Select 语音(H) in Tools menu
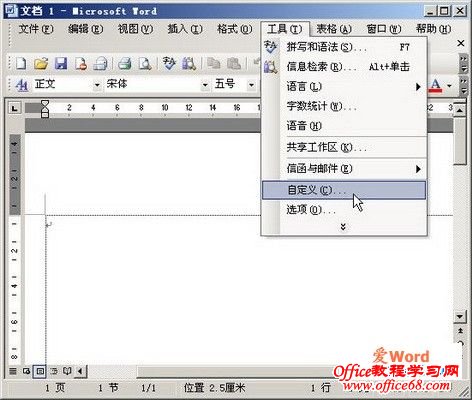The height and width of the screenshot is (400, 472). pos(344,126)
